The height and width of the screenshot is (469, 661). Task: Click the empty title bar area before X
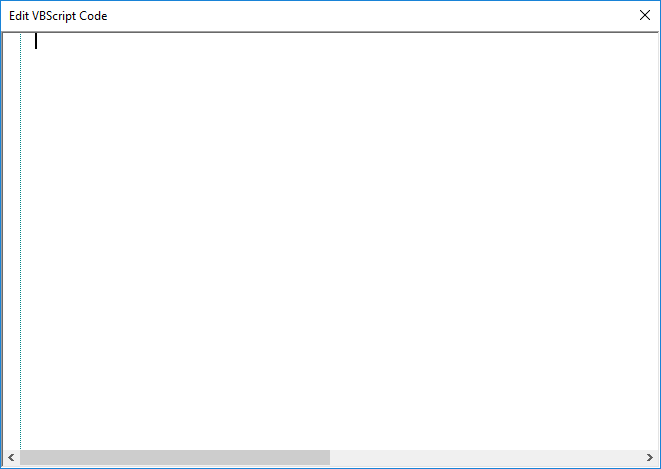tap(400, 16)
